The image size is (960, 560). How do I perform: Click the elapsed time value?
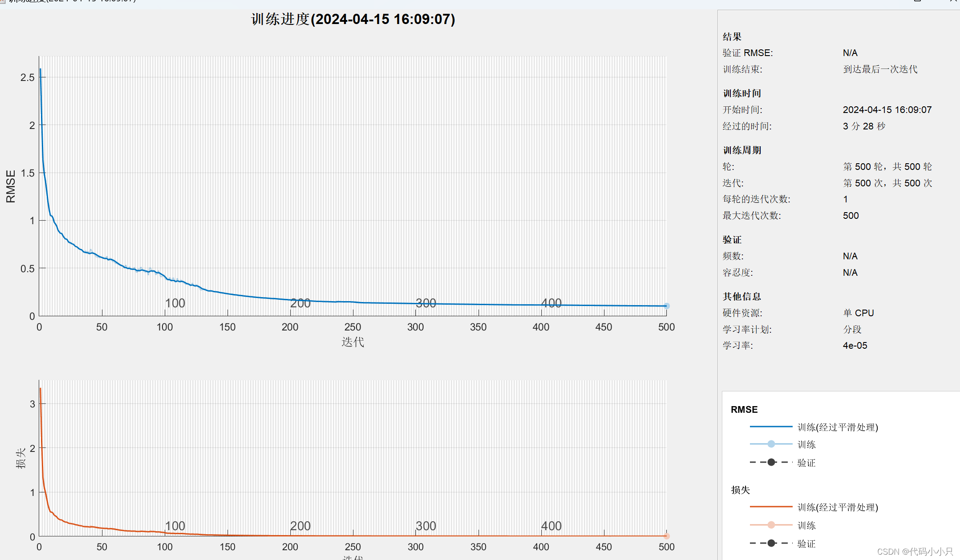(863, 126)
